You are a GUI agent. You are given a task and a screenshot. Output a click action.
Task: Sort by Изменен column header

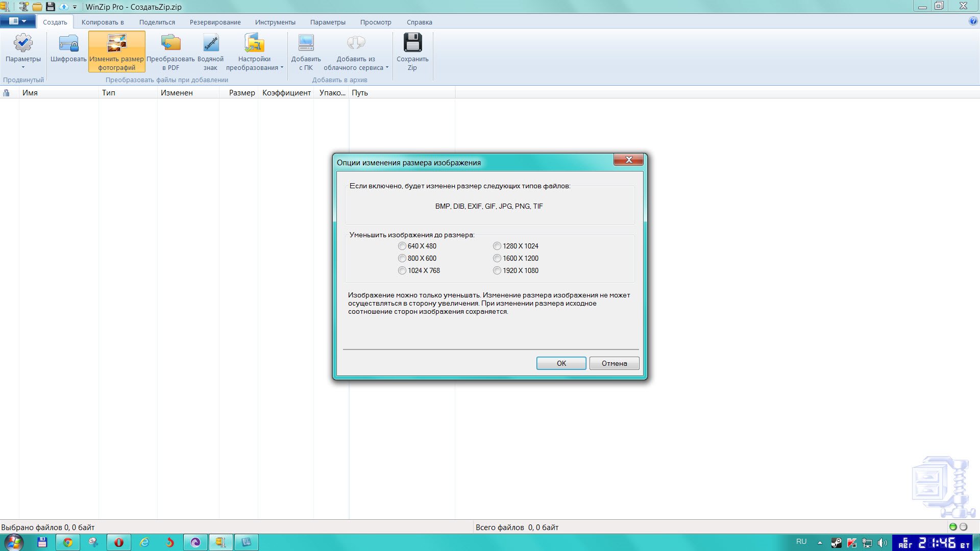(188, 93)
